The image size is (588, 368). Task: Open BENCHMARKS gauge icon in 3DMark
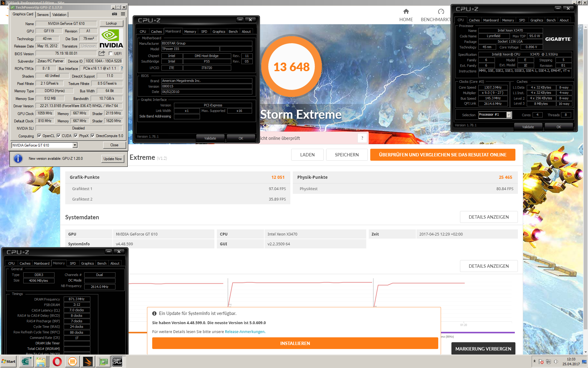click(x=441, y=12)
